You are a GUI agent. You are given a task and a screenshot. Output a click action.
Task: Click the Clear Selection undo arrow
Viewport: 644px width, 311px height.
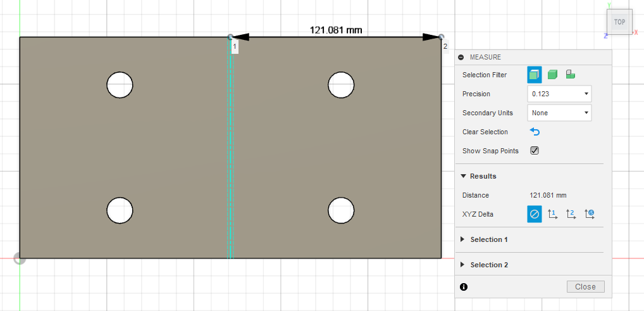pos(535,132)
